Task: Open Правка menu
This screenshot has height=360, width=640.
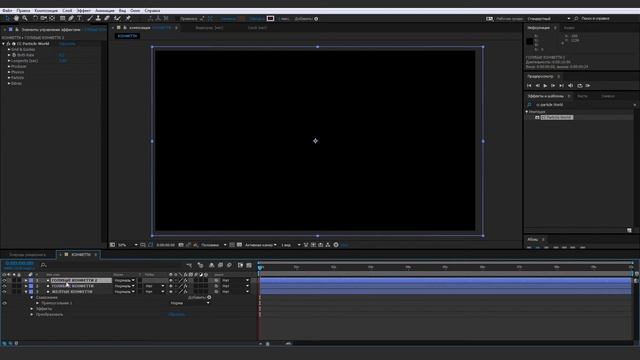Action: point(23,11)
